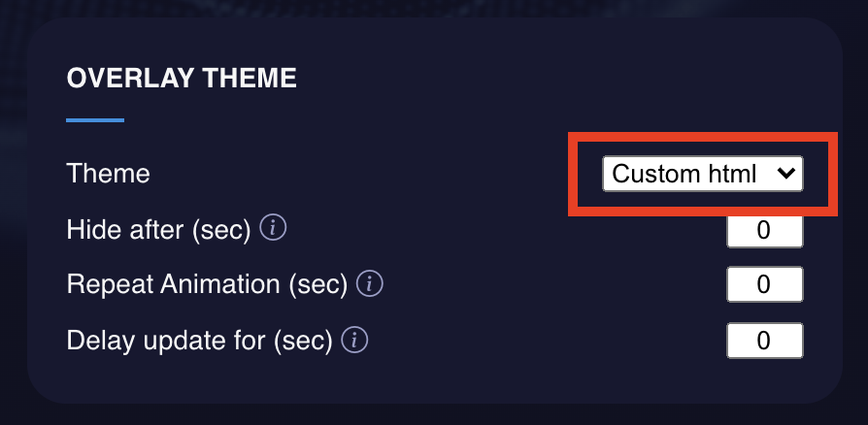Open the Theme dropdown showing Custom html
Viewport: 868px width, 425px height.
pos(703,174)
